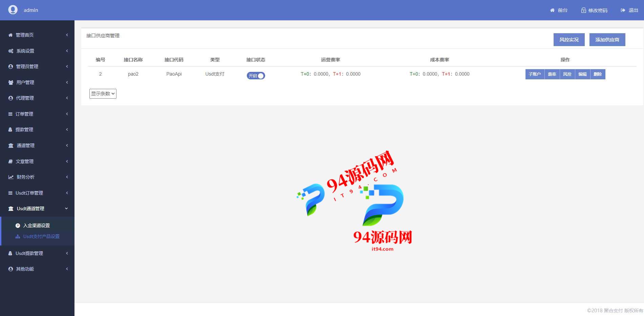
Task: Click the lock icon beside 修改密码
Action: 583,10
